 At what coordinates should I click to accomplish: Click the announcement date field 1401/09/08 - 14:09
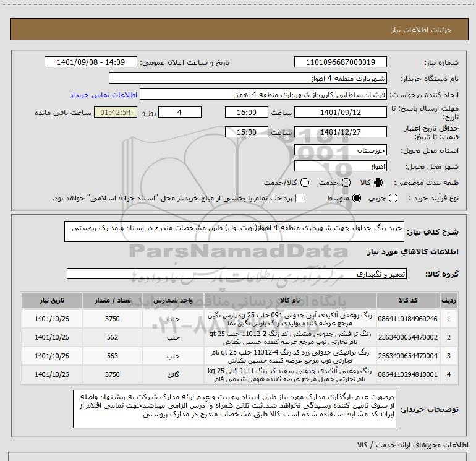tap(91, 62)
